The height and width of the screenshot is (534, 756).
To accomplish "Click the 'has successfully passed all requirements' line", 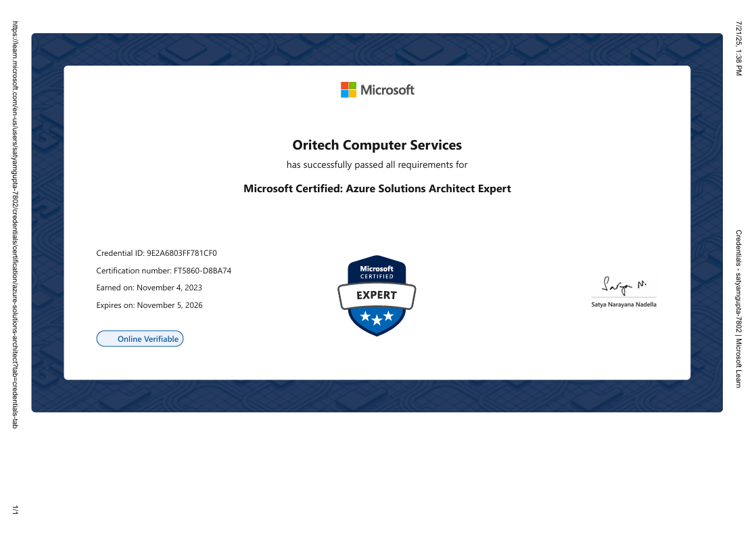I will [x=377, y=165].
